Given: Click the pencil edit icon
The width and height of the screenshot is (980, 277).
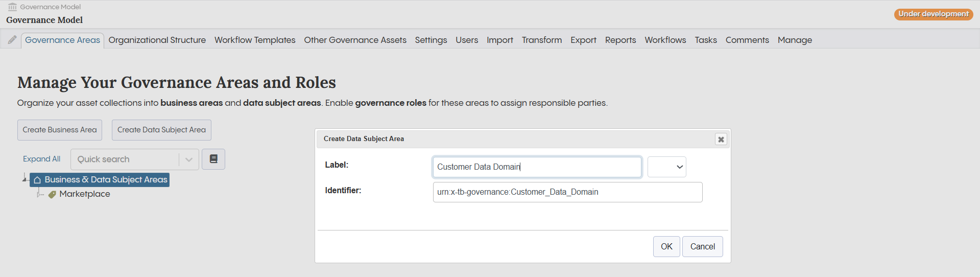Looking at the screenshot, I should click(12, 40).
